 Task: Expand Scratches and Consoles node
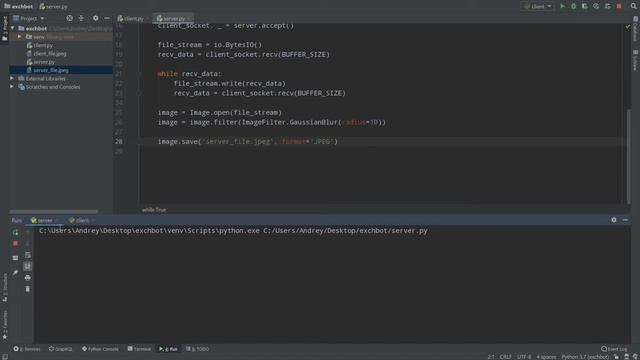tap(12, 87)
